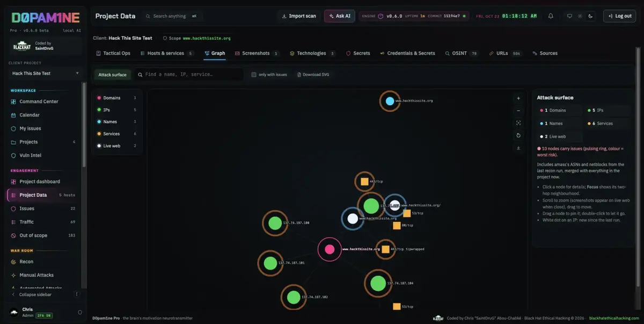The height and width of the screenshot is (324, 644).
Task: Zoom in the graph with plus
Action: pyautogui.click(x=518, y=98)
